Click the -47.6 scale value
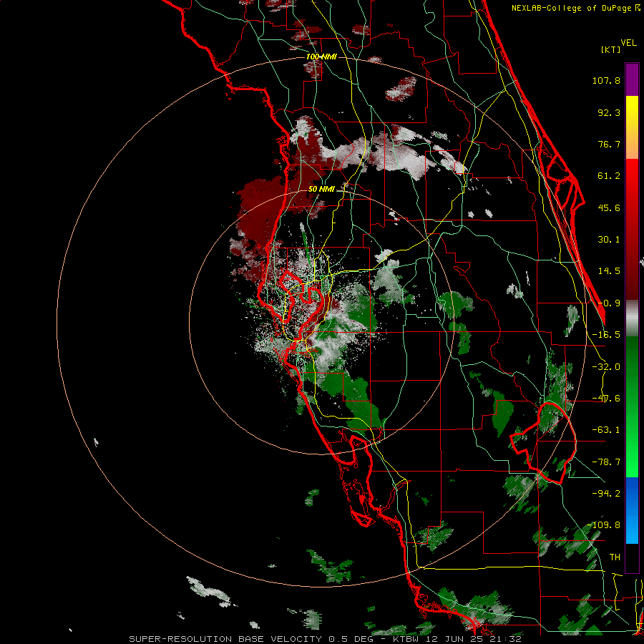Viewport: 644px width, 644px height. (606, 399)
